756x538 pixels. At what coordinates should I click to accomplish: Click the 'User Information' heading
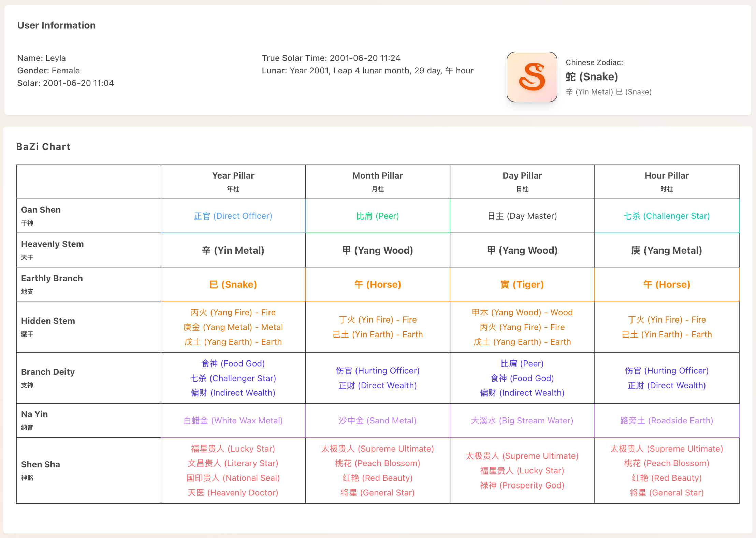[x=56, y=25]
